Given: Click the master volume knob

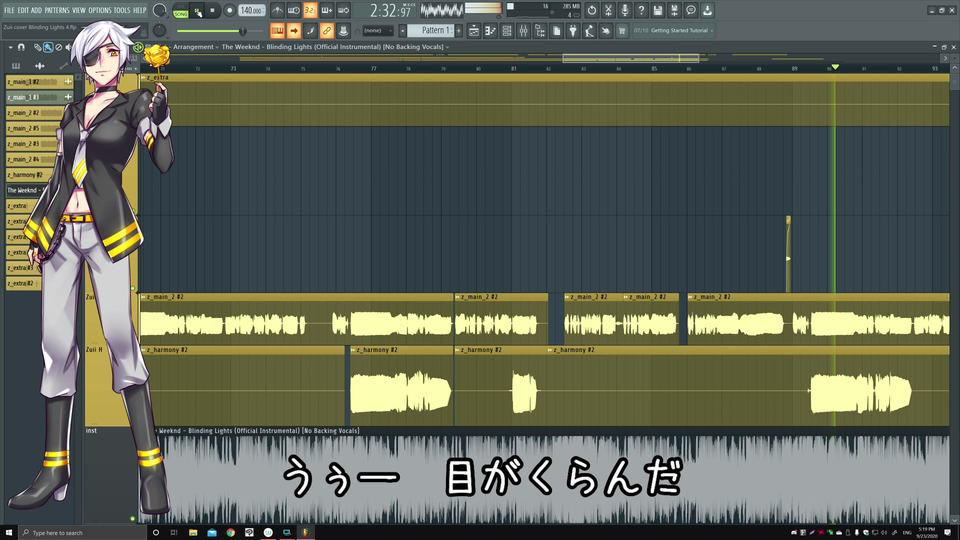Looking at the screenshot, I should 159,10.
